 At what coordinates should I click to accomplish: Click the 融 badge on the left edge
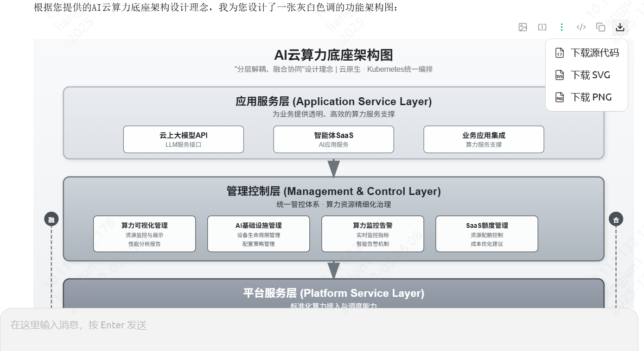[x=51, y=219]
